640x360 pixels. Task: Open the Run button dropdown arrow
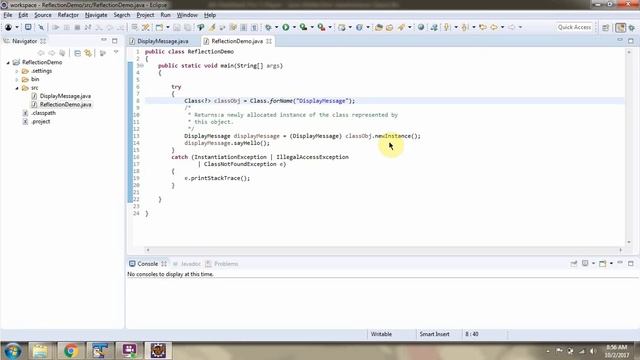[x=294, y=27]
